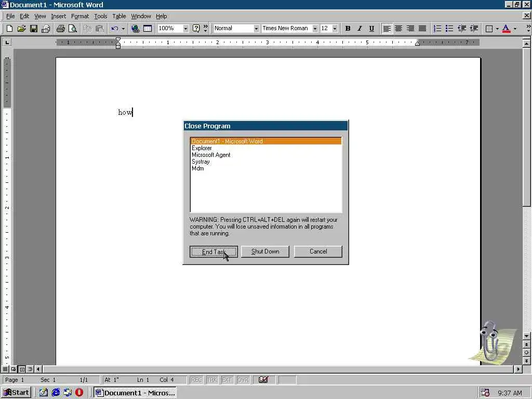Open the Insert menu
Screen dimensions: 532x399
[x=58, y=16]
